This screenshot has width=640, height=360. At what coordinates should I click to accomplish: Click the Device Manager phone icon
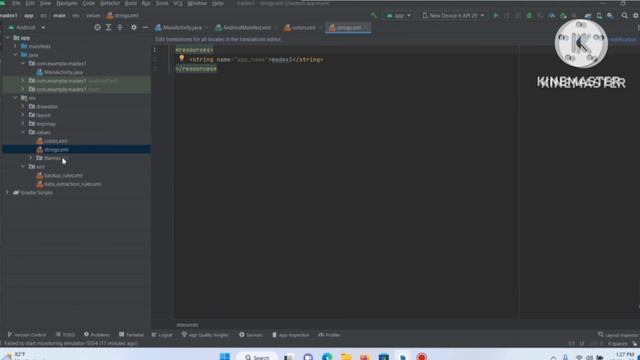[599, 16]
